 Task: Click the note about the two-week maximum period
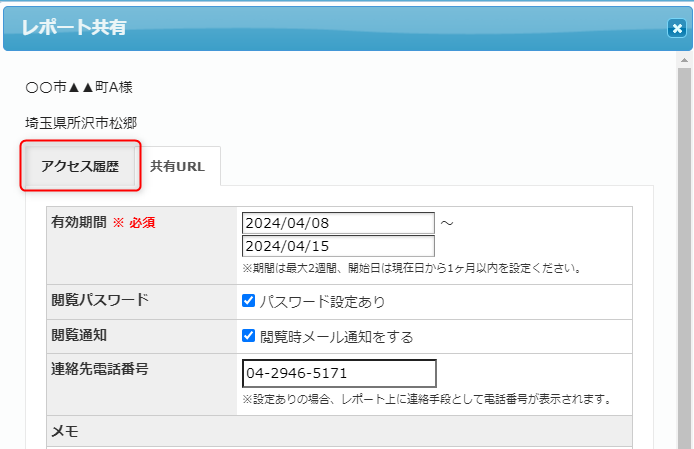[412, 268]
